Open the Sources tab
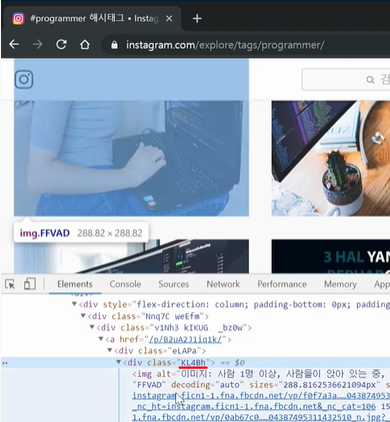 (173, 284)
